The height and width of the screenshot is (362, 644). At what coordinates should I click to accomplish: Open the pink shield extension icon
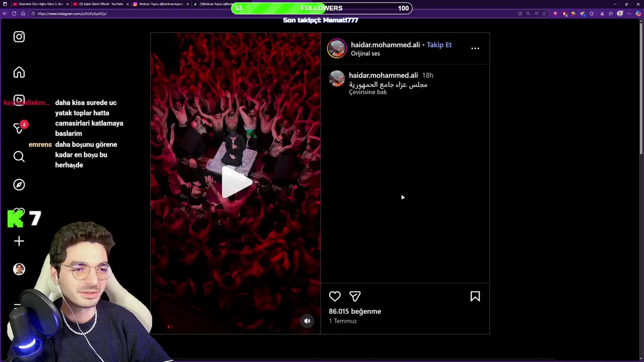coord(555,14)
